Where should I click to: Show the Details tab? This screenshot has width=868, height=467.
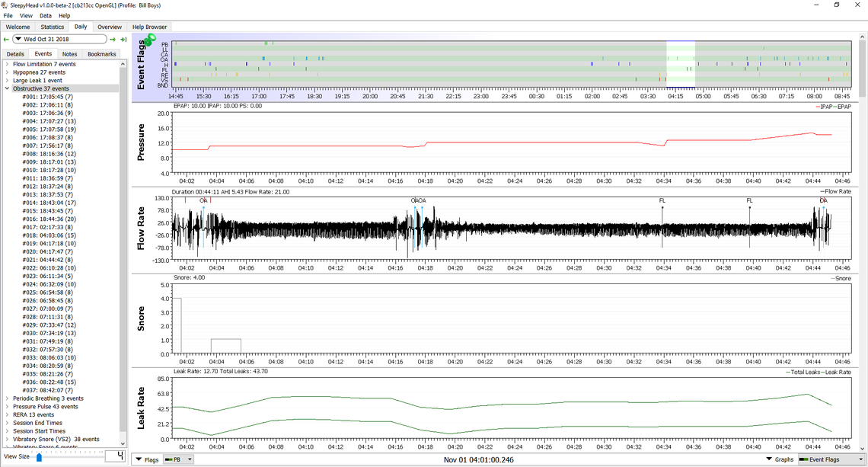pos(15,54)
